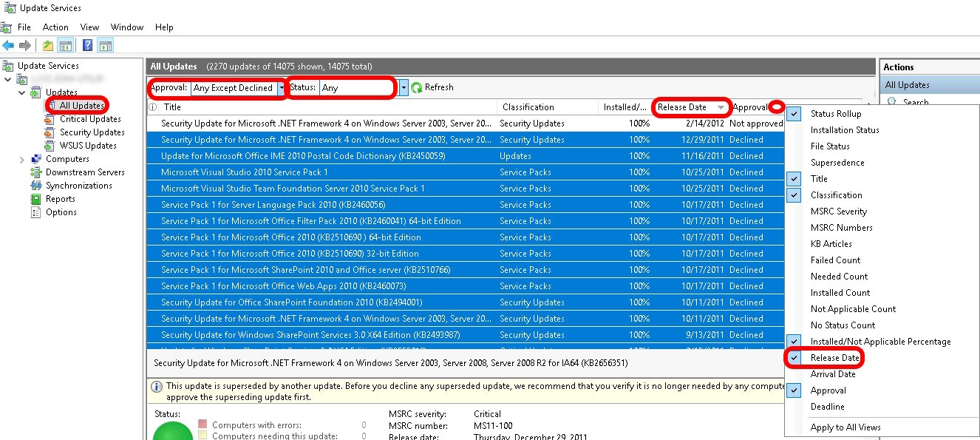Viewport: 980px width, 440px height.
Task: Select Critical Updates in the tree
Action: pyautogui.click(x=90, y=119)
